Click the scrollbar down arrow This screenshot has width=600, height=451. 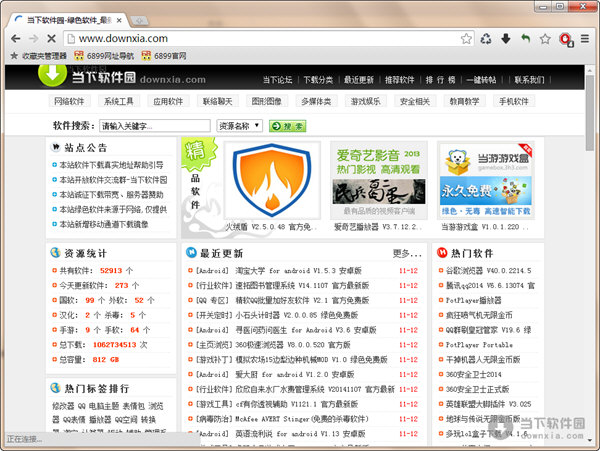[590, 440]
